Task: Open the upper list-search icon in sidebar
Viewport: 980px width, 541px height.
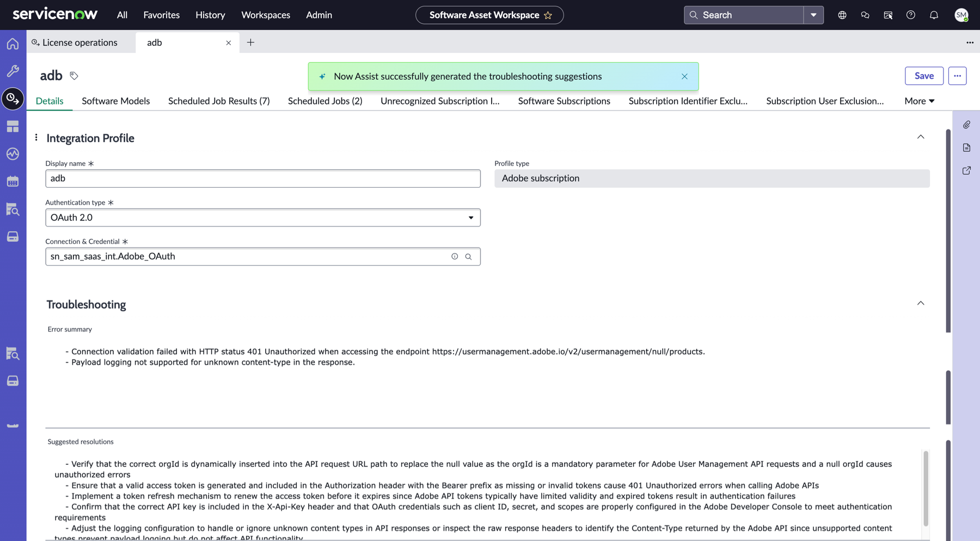Action: [x=13, y=209]
